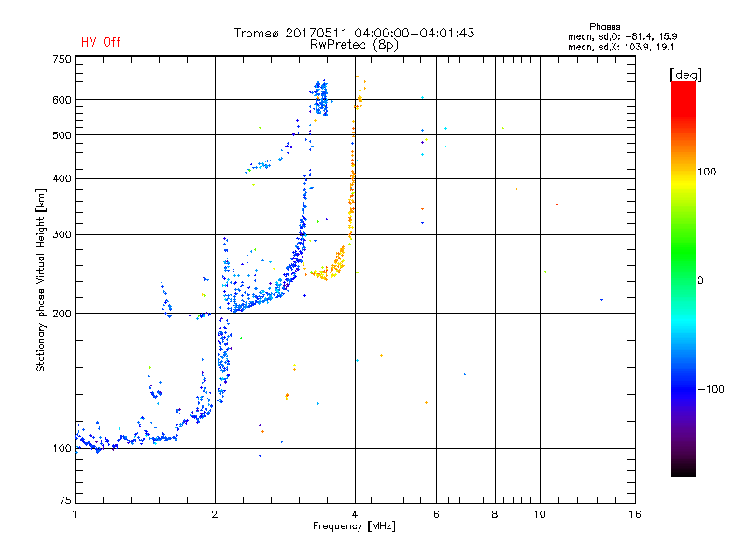Click the 'mean, sd,O: -81.4, 15.9' line
This screenshot has width=747, height=560.
point(622,36)
